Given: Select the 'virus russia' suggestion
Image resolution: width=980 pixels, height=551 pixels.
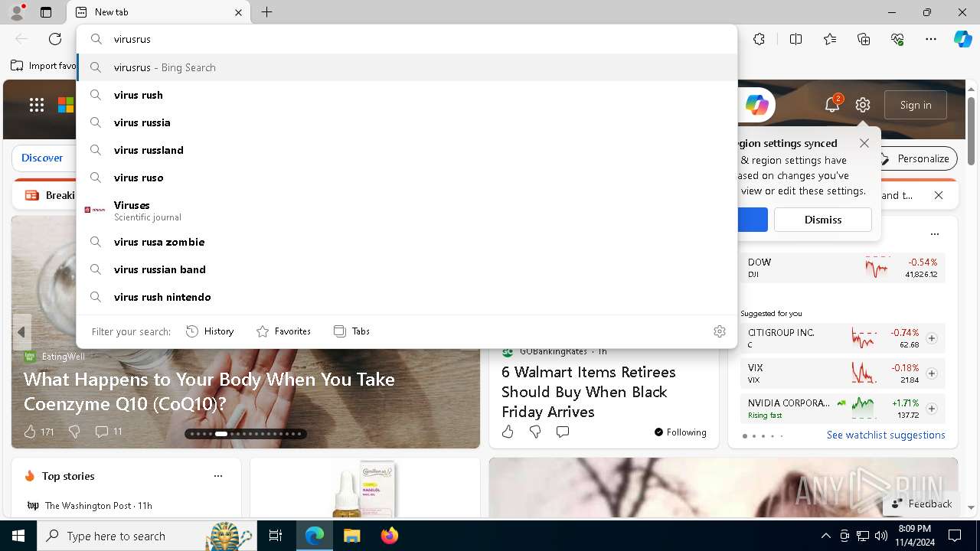Looking at the screenshot, I should pyautogui.click(x=407, y=122).
